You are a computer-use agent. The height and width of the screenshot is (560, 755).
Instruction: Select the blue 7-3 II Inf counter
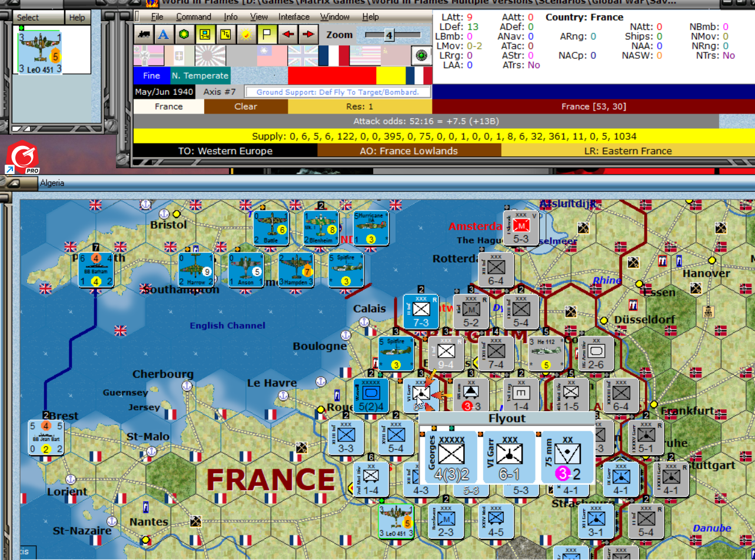[x=421, y=312]
